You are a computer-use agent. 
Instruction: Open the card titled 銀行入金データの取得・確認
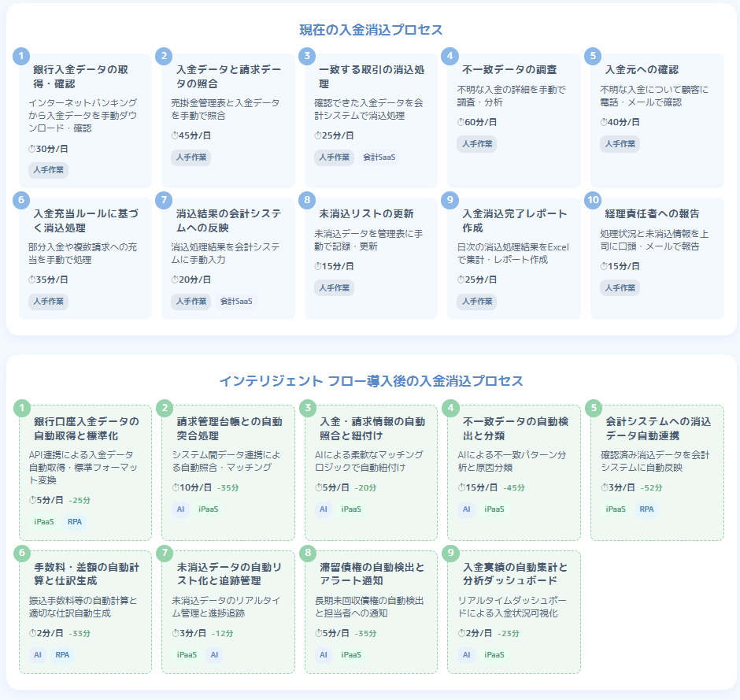point(86,120)
